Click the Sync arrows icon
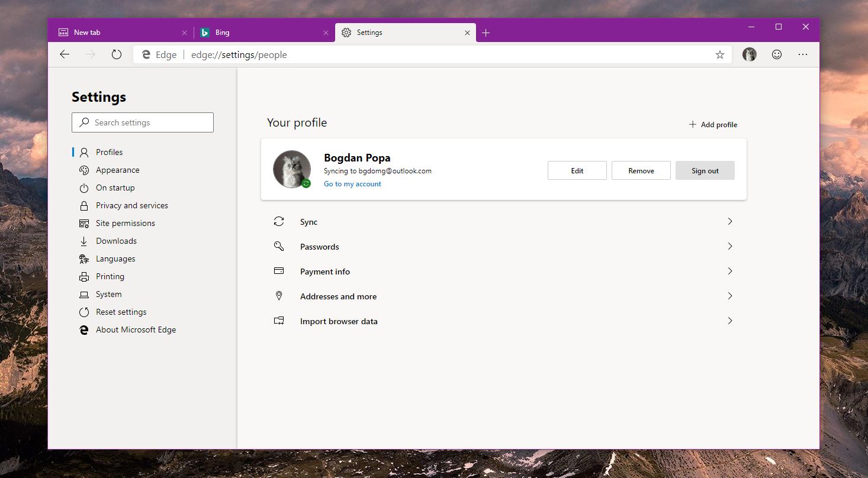 279,221
